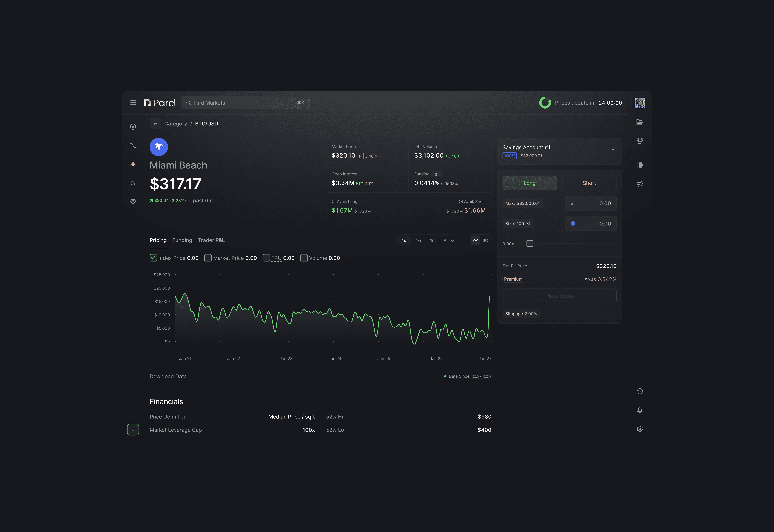
Task: Go back with the arrow button
Action: pos(155,124)
